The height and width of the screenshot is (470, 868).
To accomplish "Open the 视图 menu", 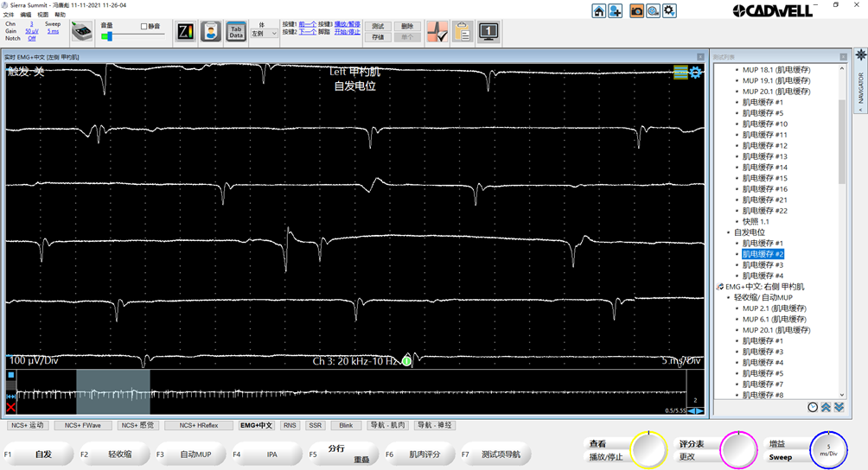I will (42, 15).
